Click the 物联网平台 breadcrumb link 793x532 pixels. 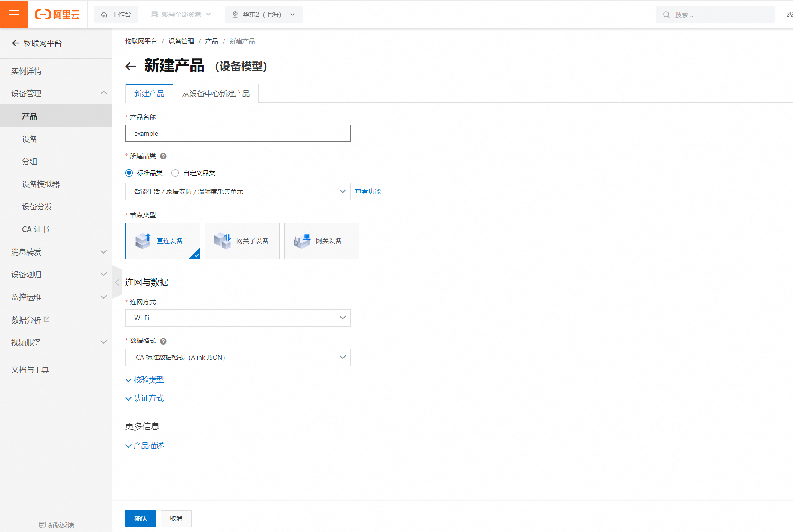141,41
